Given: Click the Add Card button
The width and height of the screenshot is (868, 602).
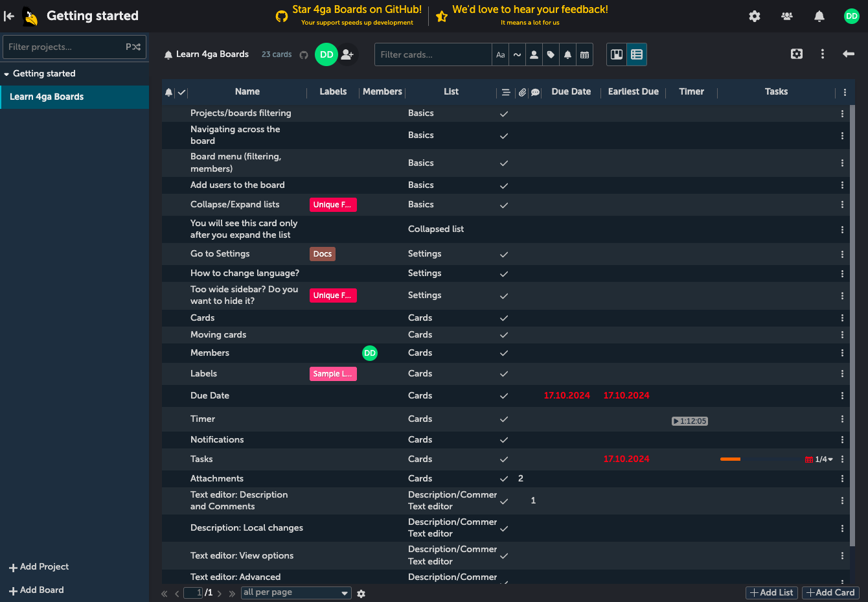Looking at the screenshot, I should tap(830, 592).
